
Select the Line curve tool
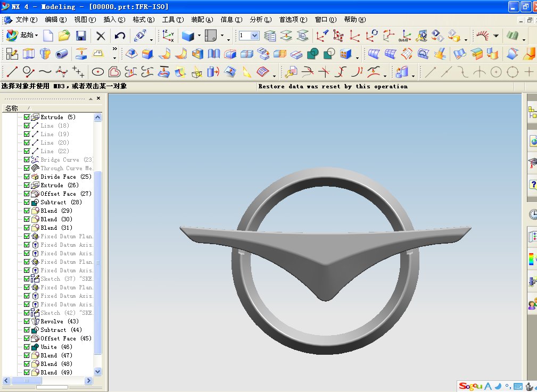point(12,72)
